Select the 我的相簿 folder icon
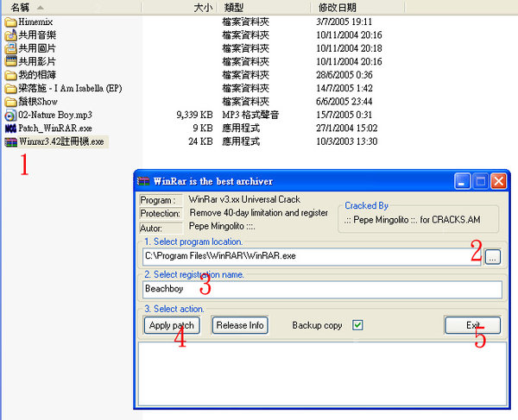 coord(10,75)
